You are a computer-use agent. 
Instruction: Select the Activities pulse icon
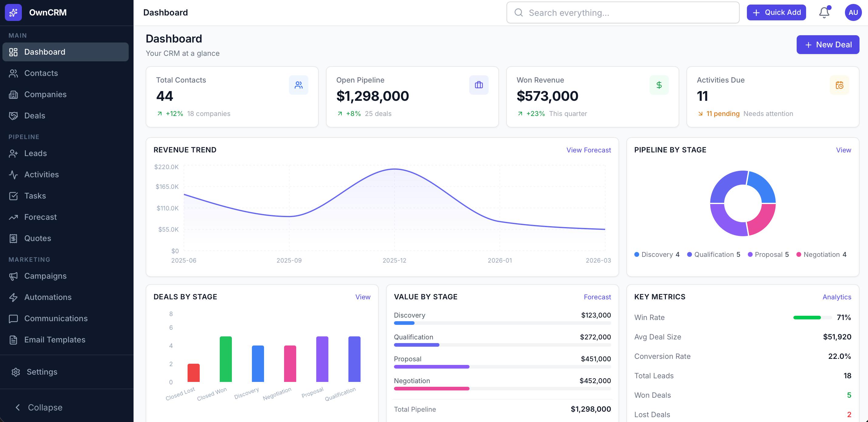[x=13, y=174]
